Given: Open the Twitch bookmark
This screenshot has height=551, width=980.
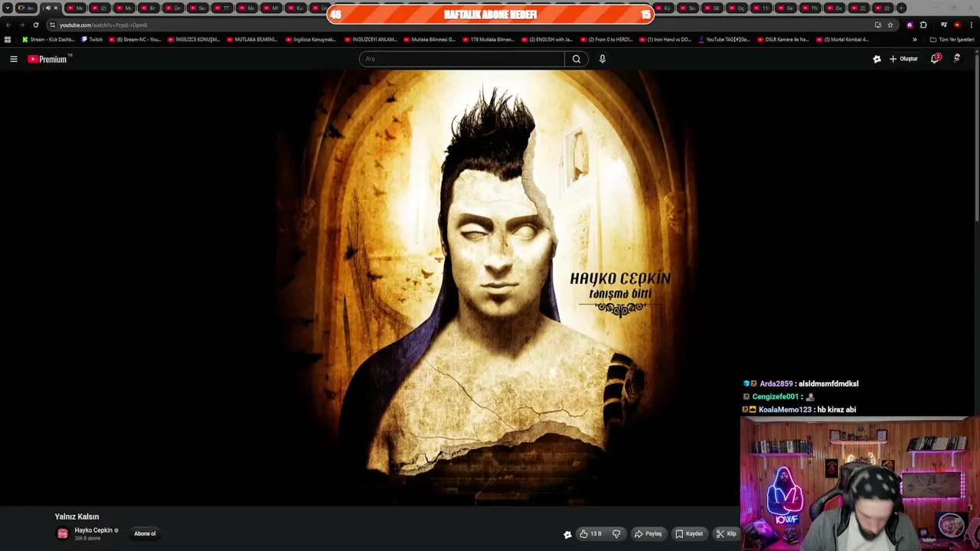Looking at the screenshot, I should [x=92, y=40].
